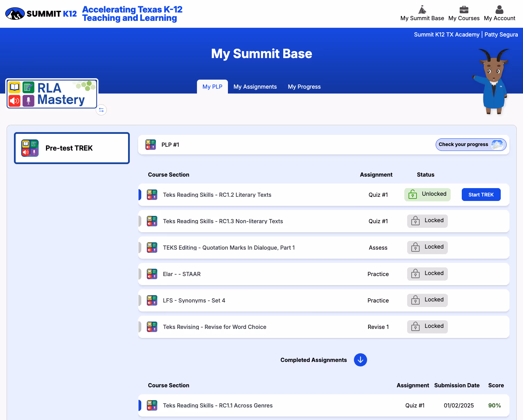Click the Elar STAAR row icon
Viewport: 523px width, 420px height.
point(152,274)
